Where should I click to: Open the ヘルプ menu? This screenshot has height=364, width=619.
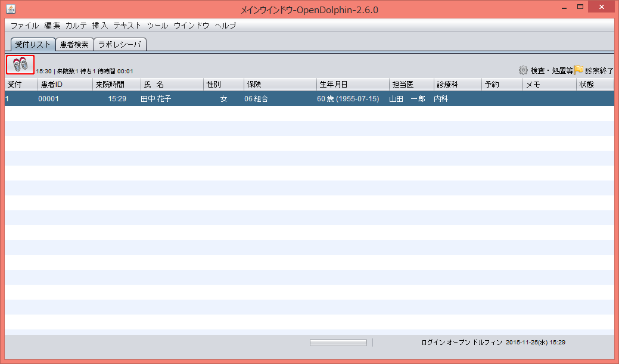pyautogui.click(x=225, y=26)
